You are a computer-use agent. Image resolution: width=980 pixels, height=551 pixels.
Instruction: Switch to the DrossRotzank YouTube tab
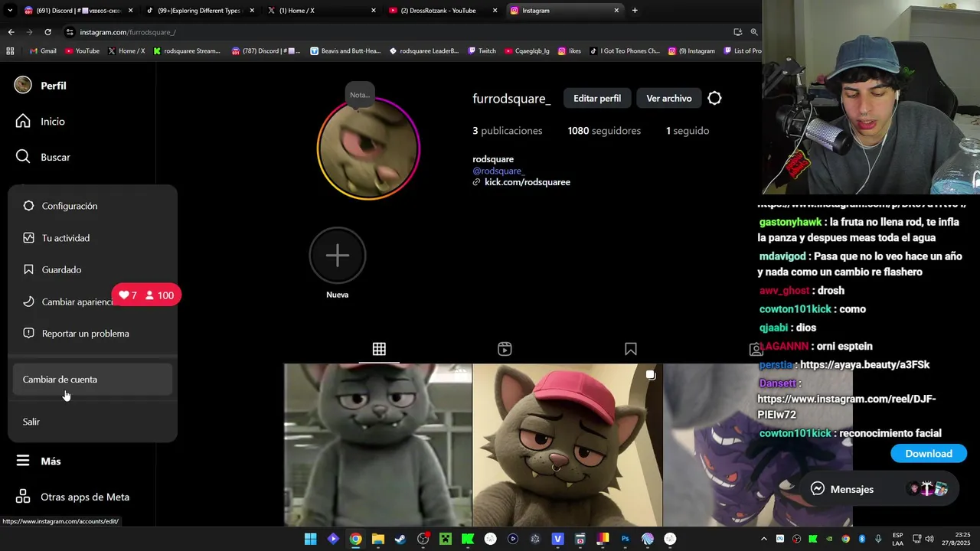pos(443,11)
